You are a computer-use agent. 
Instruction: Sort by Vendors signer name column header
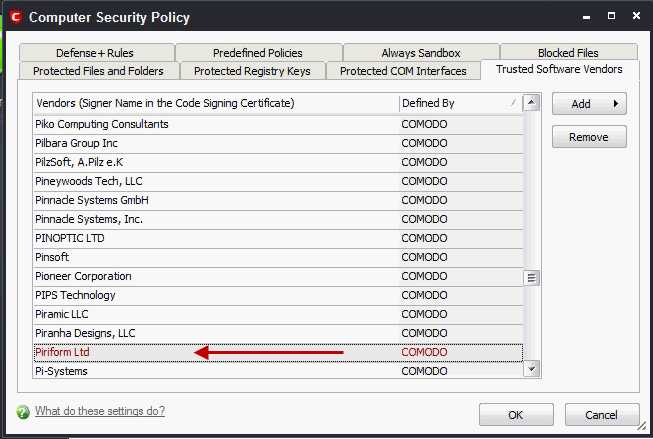(216, 103)
